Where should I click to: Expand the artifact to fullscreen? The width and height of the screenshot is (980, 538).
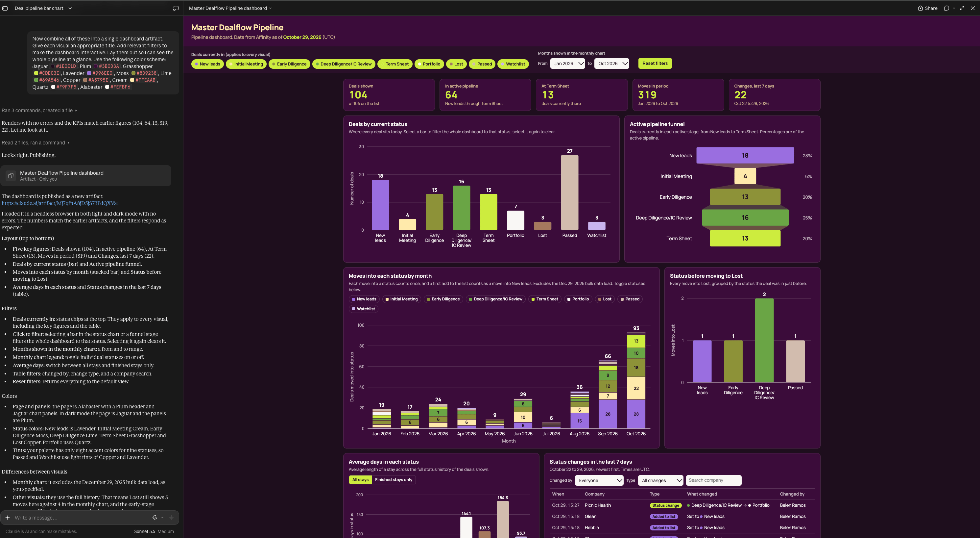click(x=962, y=8)
